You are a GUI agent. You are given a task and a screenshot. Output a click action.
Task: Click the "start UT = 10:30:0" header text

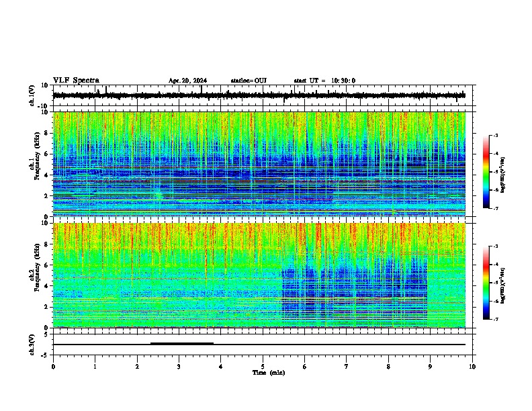pos(324,81)
